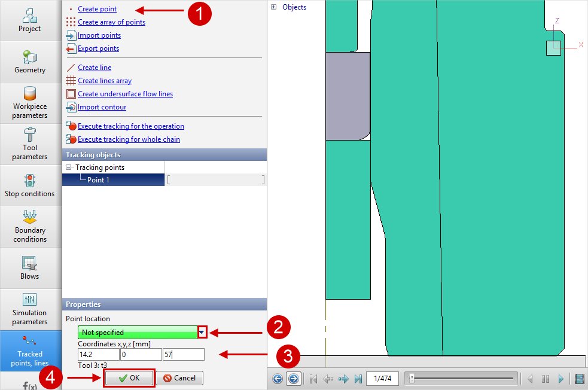Image resolution: width=588 pixels, height=390 pixels.
Task: Collapse the Tracking points tree node
Action: [69, 167]
